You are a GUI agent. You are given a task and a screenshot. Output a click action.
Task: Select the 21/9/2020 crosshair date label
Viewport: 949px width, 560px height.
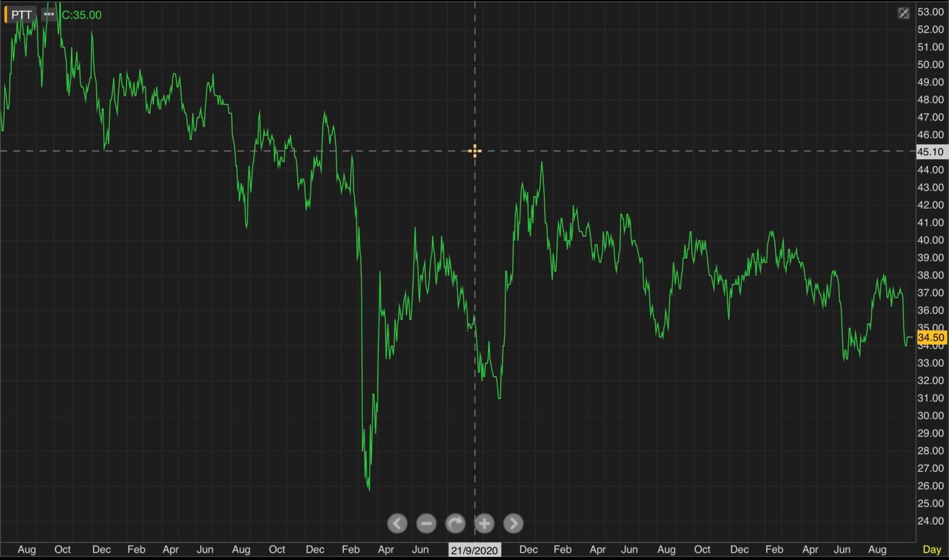pyautogui.click(x=474, y=549)
